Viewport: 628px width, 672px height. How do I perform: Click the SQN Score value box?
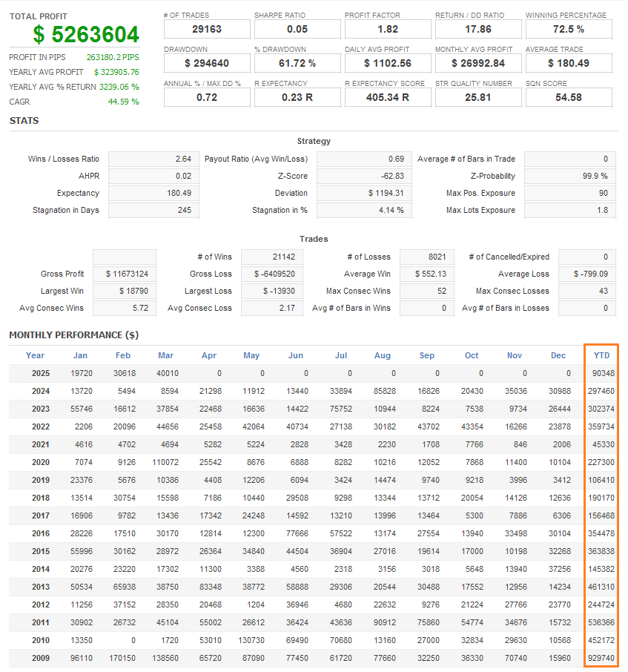pos(569,97)
